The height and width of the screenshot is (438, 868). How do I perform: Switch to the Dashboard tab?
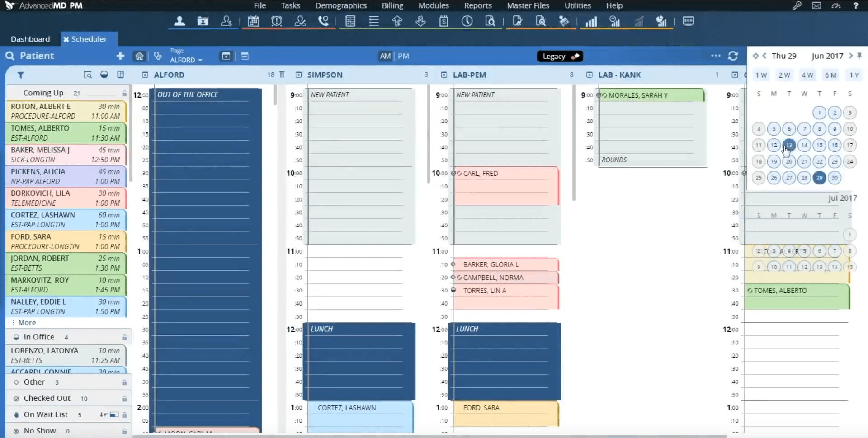pos(30,39)
